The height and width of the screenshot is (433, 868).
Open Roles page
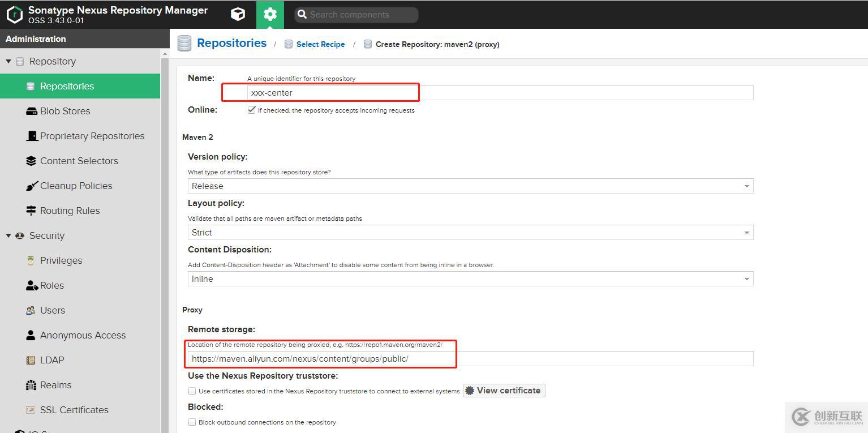click(52, 285)
